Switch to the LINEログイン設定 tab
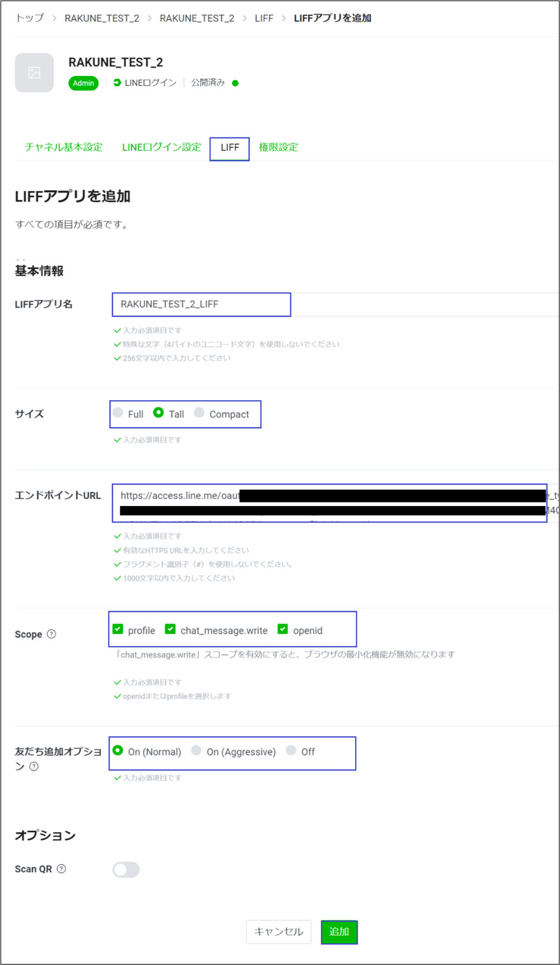 [x=162, y=147]
